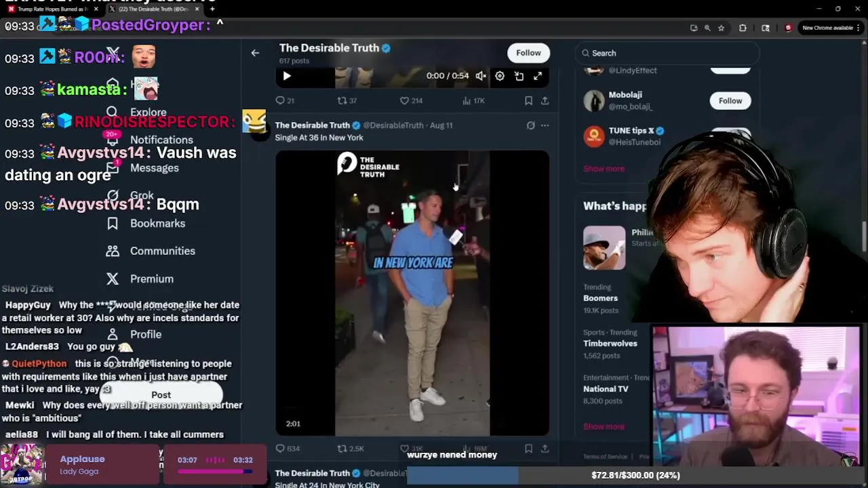Click the page vertical scrollbar thumb
The height and width of the screenshot is (488, 868).
(x=864, y=237)
